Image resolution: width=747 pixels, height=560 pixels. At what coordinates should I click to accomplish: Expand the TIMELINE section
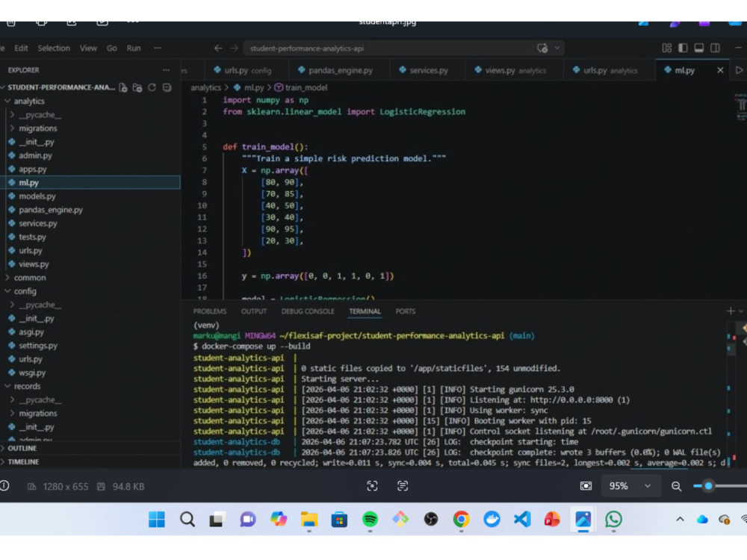pos(23,462)
